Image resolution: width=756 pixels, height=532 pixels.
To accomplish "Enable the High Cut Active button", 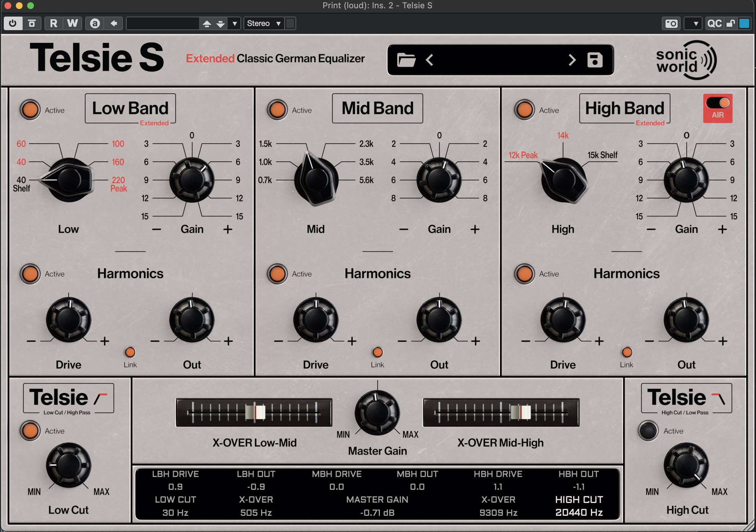I will (x=648, y=431).
